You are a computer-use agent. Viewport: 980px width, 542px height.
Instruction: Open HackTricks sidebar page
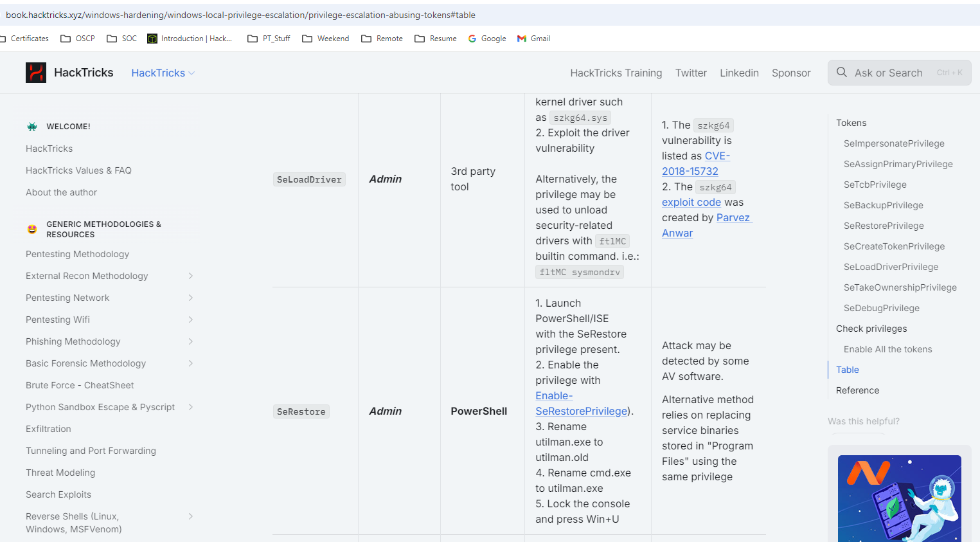(x=49, y=149)
